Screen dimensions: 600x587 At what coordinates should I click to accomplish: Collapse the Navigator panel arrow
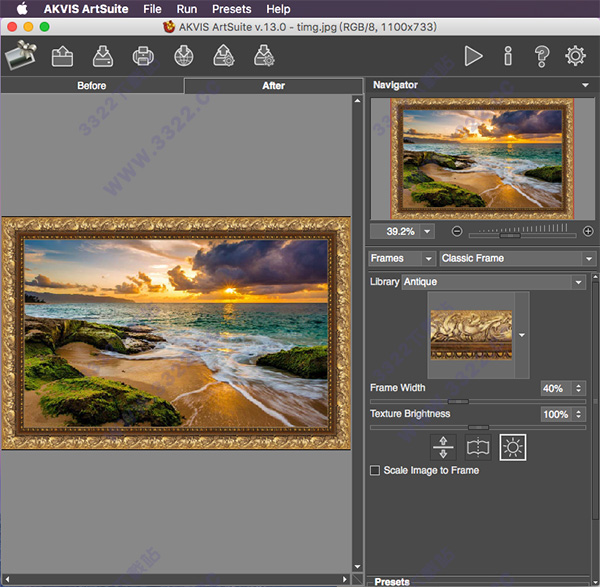pos(585,85)
